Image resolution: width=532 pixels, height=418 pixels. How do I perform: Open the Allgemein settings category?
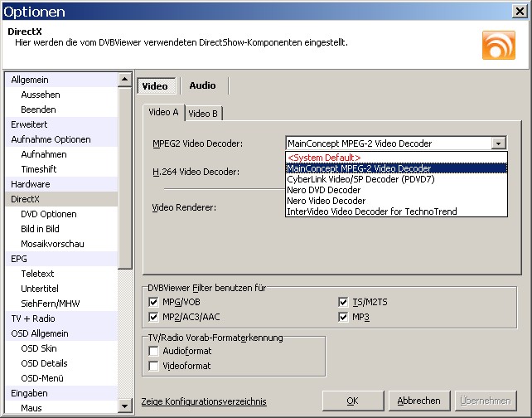coord(61,80)
